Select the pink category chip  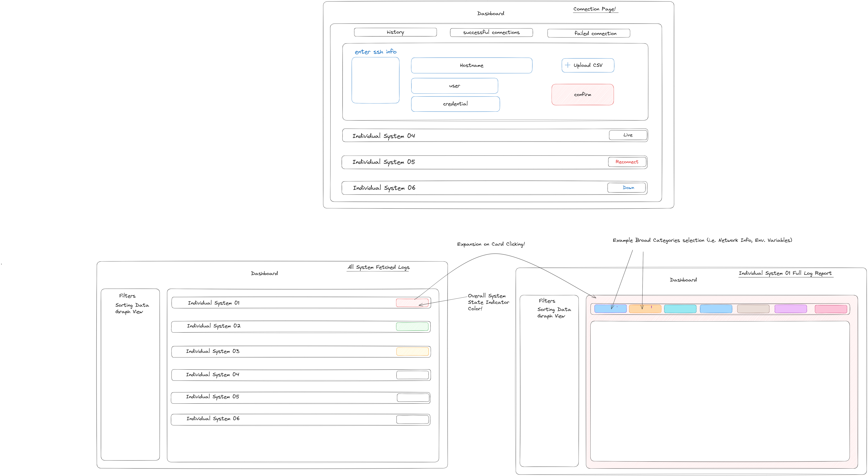[831, 309]
